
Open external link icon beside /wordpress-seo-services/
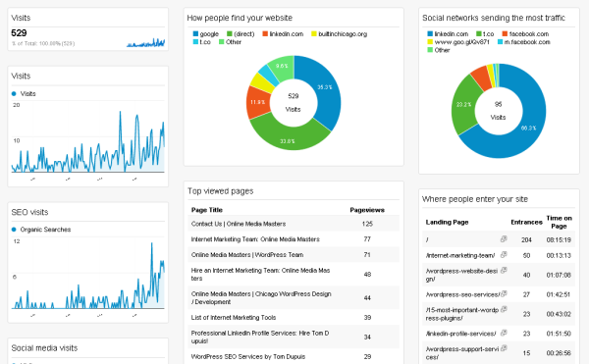point(504,293)
